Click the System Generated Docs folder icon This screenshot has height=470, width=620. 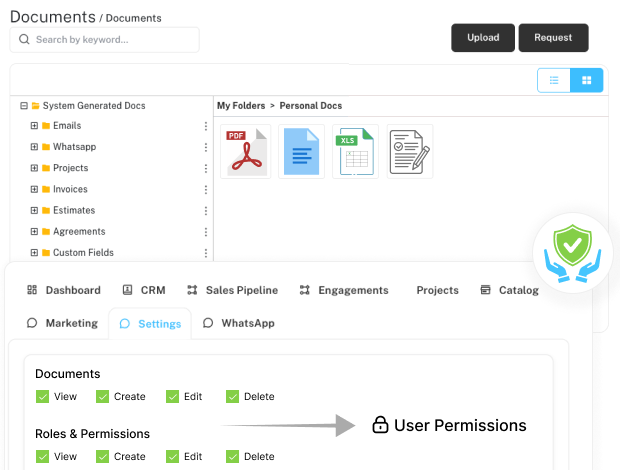[x=36, y=106]
